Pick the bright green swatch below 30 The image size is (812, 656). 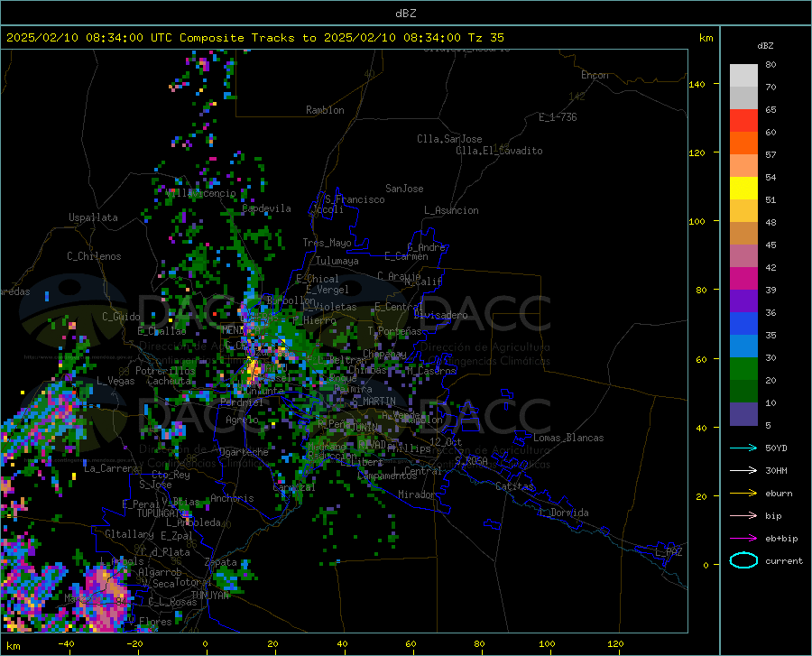[x=743, y=369]
